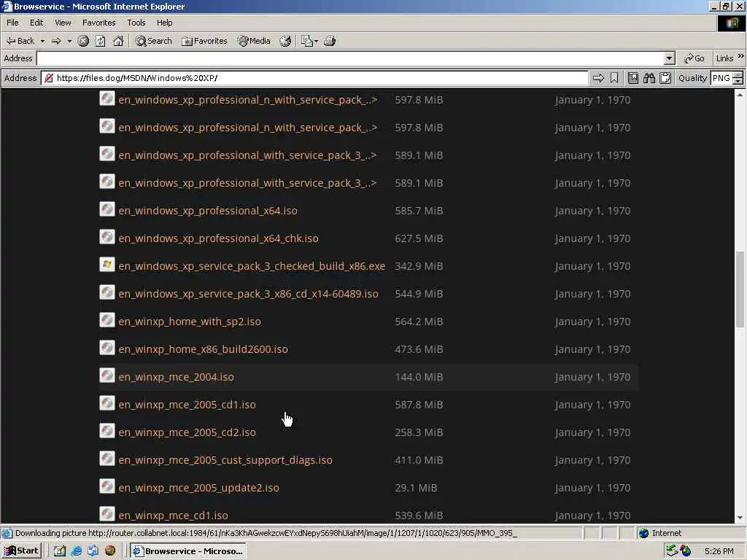Open en_winxp_home_with_sp2.iso link
The width and height of the screenshot is (747, 560).
coord(190,322)
